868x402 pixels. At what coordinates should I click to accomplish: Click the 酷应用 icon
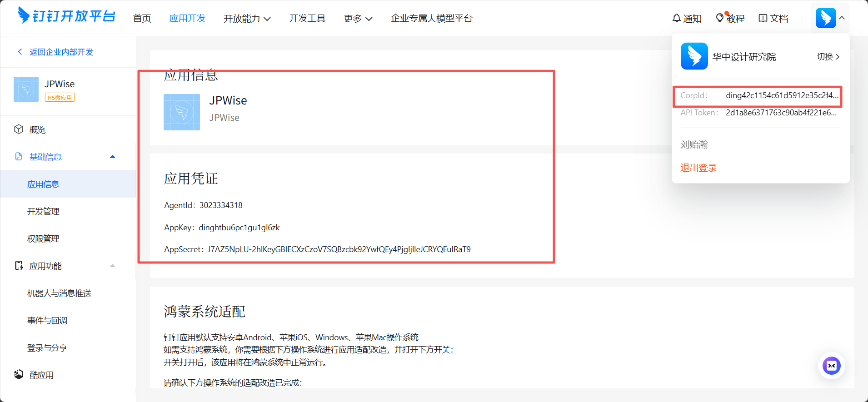click(19, 374)
